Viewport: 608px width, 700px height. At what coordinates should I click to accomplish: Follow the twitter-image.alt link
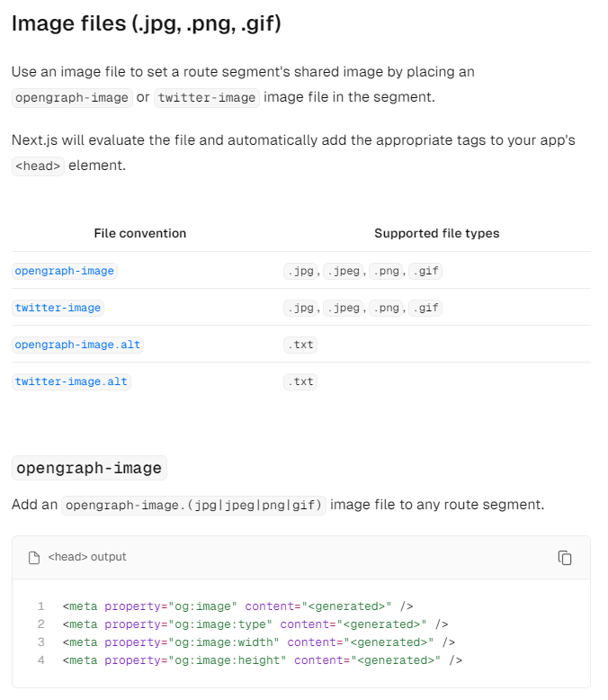coord(71,381)
